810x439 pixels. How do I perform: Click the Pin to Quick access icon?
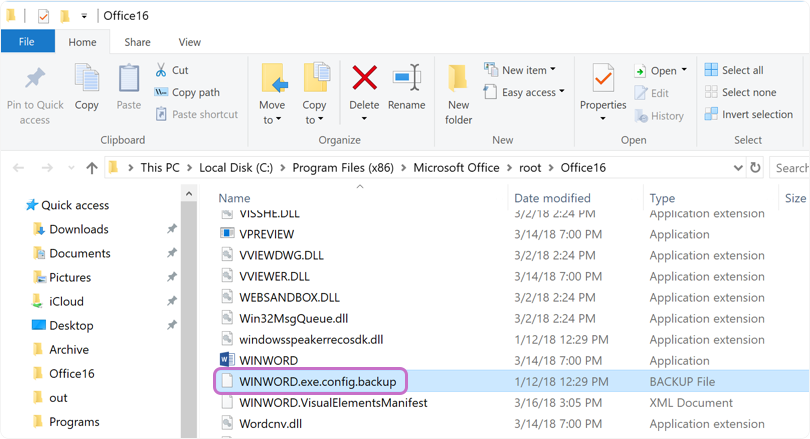35,79
